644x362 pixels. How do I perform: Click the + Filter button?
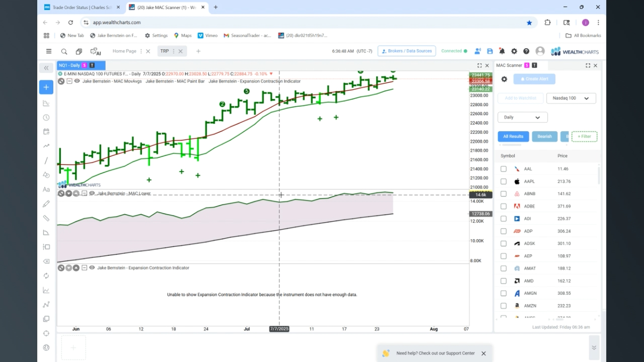pyautogui.click(x=584, y=136)
